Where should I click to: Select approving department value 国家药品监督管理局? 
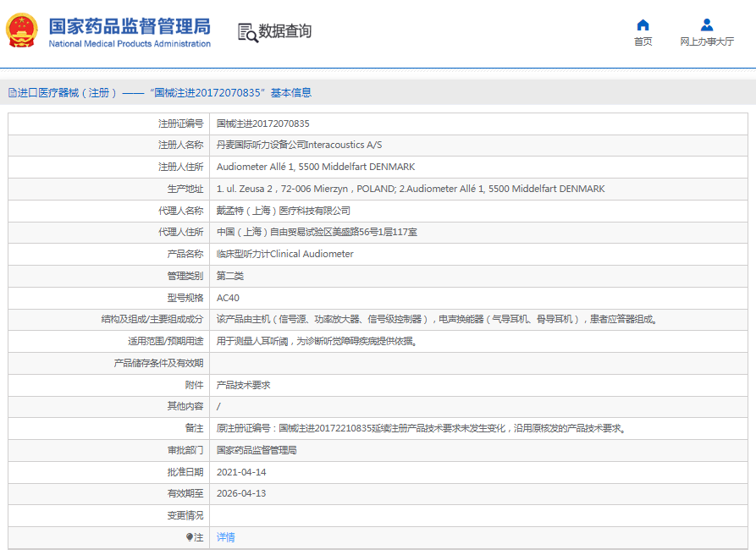pyautogui.click(x=257, y=450)
